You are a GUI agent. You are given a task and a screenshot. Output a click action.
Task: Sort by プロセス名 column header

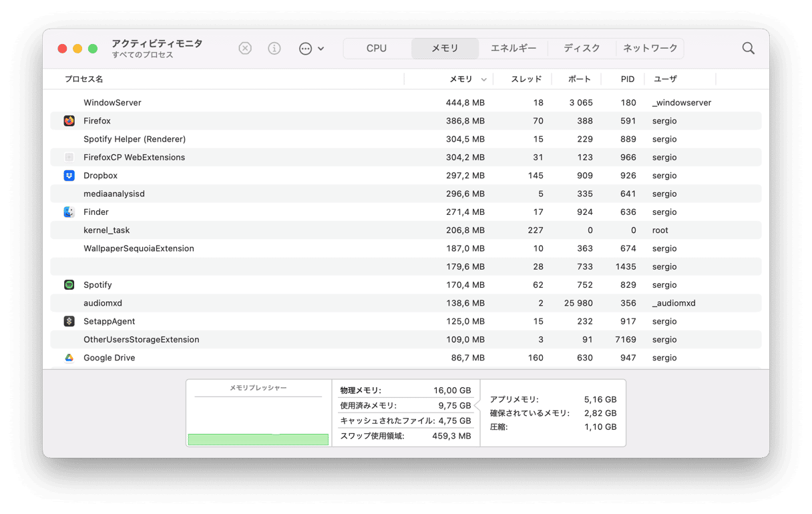[x=84, y=79]
